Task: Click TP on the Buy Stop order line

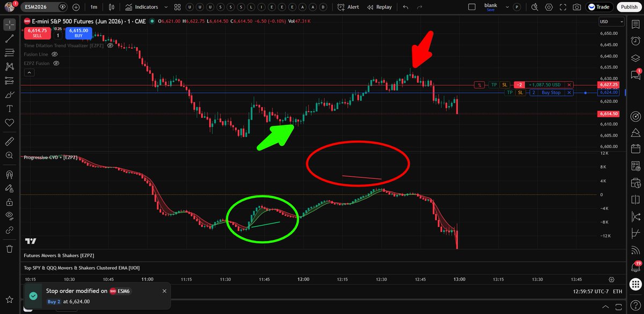Action: click(x=509, y=93)
